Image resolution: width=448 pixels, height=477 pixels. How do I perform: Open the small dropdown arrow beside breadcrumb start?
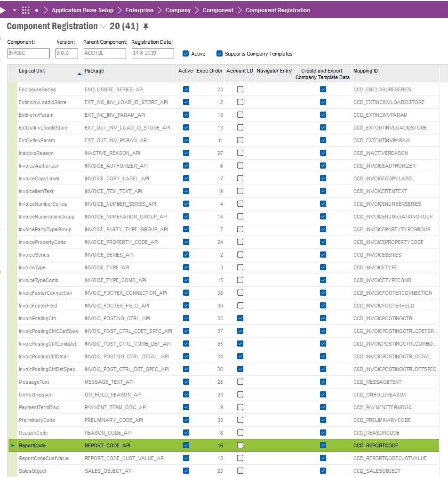point(14,10)
